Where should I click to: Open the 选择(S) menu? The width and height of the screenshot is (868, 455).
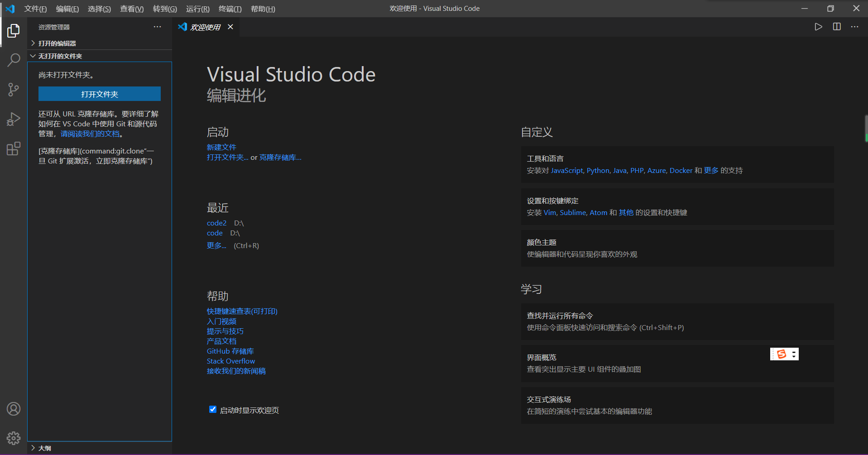coord(99,9)
